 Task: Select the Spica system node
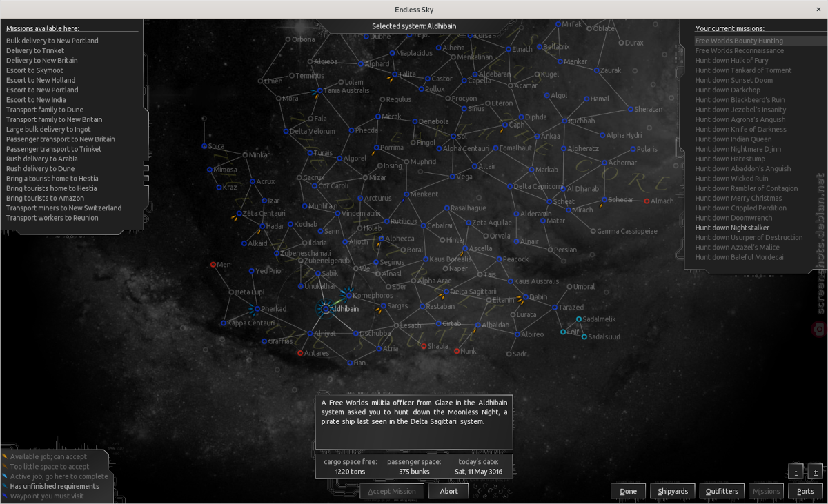point(204,146)
